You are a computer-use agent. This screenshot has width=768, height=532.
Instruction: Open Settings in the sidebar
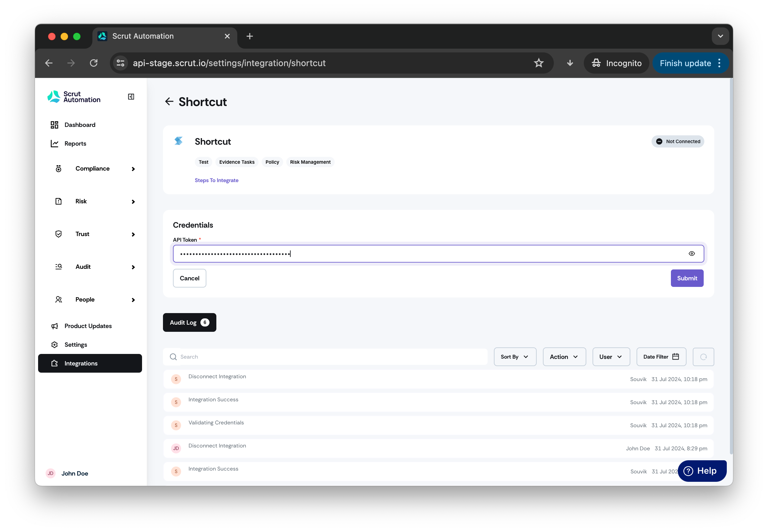click(x=76, y=345)
